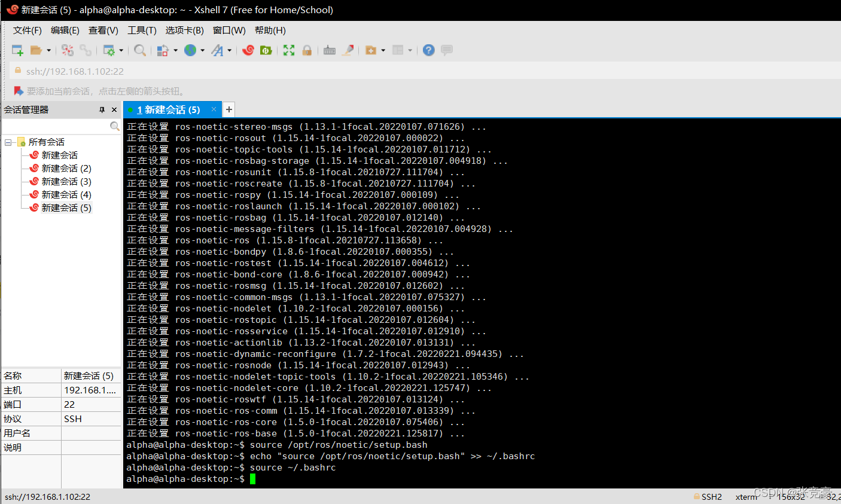Open the color scheme dropdown arrow
Image resolution: width=841 pixels, height=504 pixels.
[x=175, y=50]
